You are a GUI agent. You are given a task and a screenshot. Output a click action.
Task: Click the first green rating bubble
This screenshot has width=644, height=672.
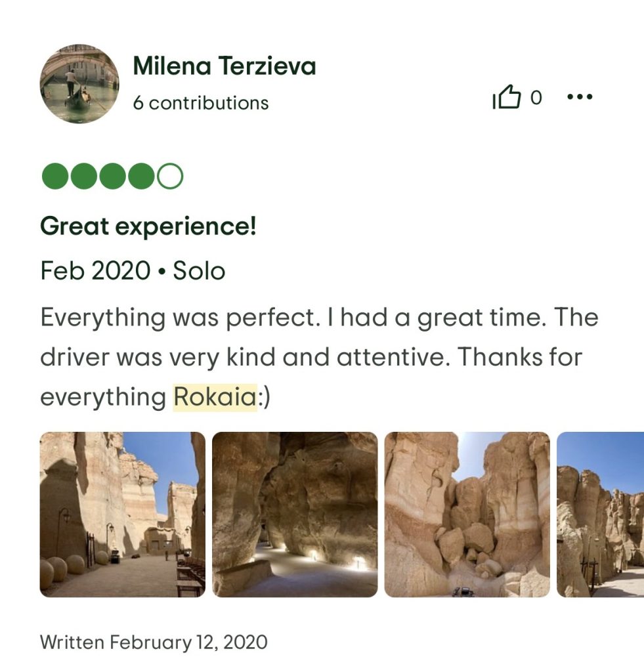[54, 176]
